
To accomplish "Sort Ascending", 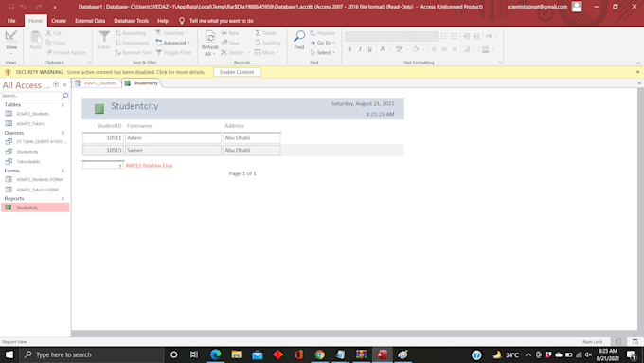I will (131, 33).
